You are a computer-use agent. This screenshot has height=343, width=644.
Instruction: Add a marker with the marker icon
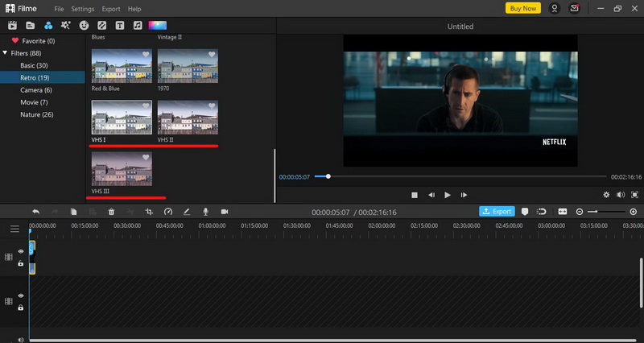pyautogui.click(x=525, y=212)
